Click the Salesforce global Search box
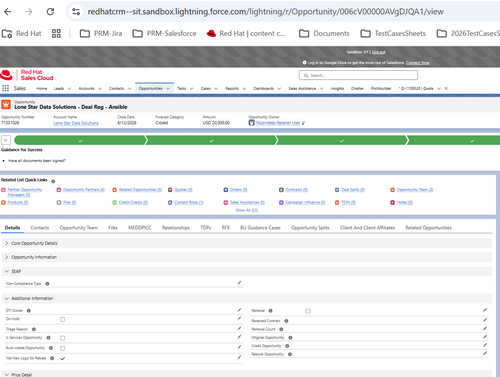 click(x=358, y=75)
